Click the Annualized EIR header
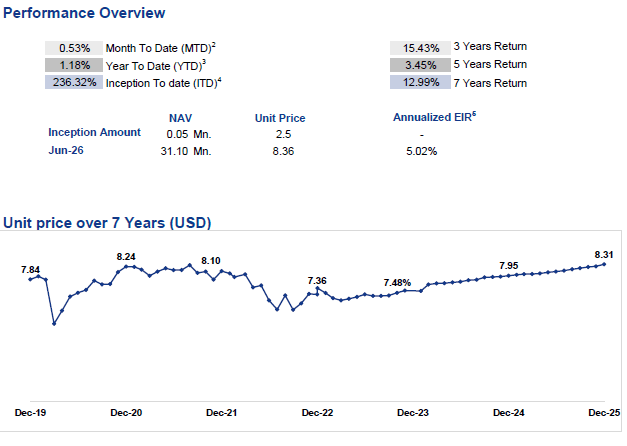The height and width of the screenshot is (446, 627). pos(434,117)
